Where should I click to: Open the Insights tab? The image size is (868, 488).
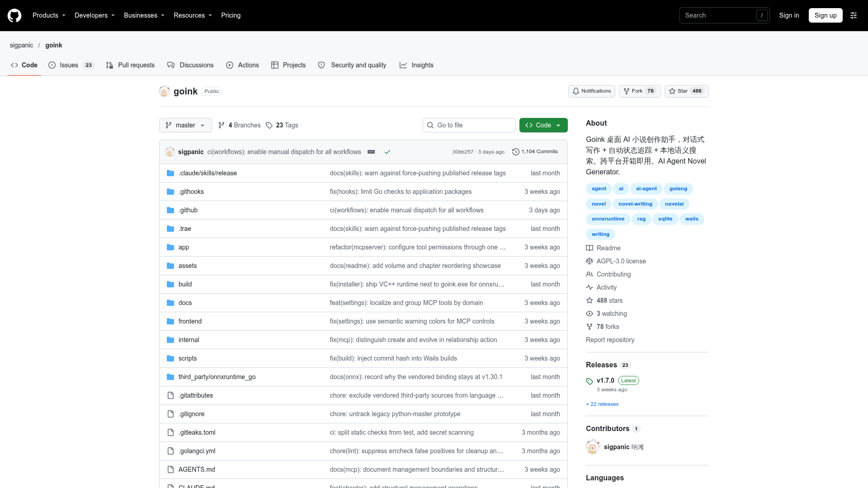[x=416, y=65]
